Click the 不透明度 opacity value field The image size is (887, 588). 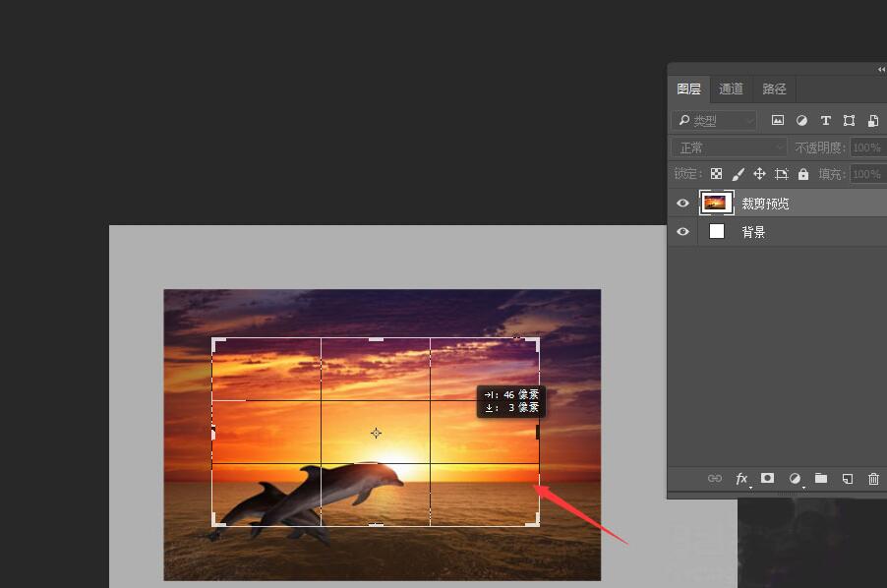point(866,147)
